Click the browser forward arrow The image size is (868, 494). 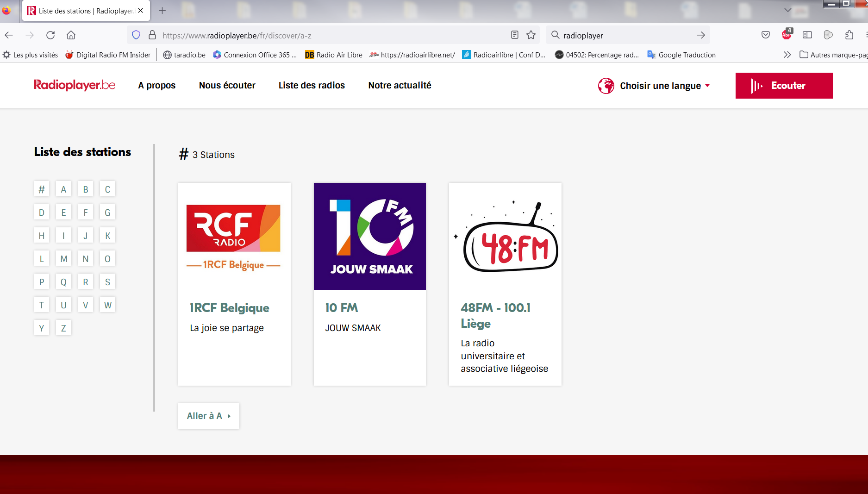click(30, 35)
